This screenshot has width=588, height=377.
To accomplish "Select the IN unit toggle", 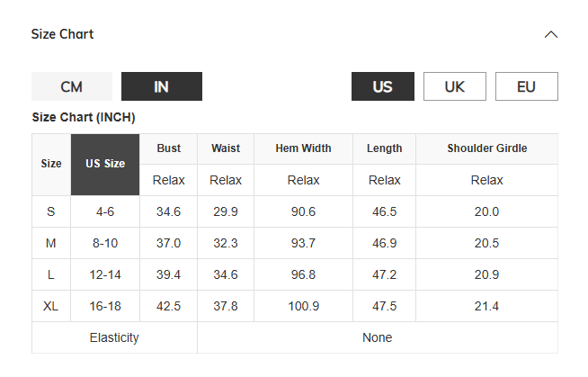I will (162, 86).
